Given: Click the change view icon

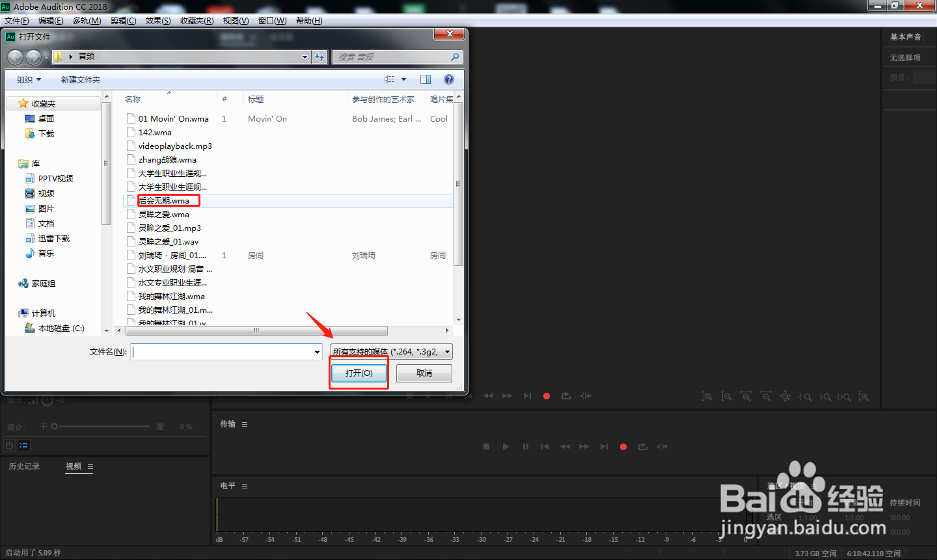Looking at the screenshot, I should coord(390,79).
